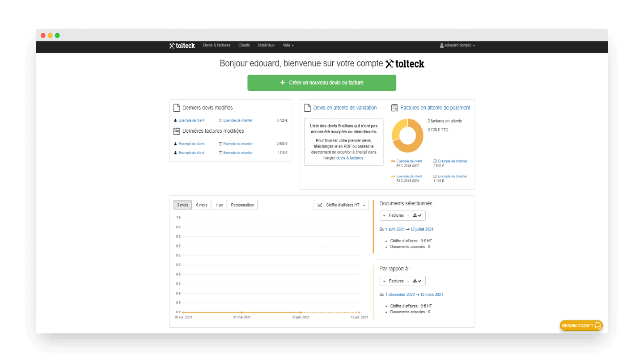The image size is (644, 362).
Task: Click the 12 juillet 2021 end date
Action: [x=422, y=229]
